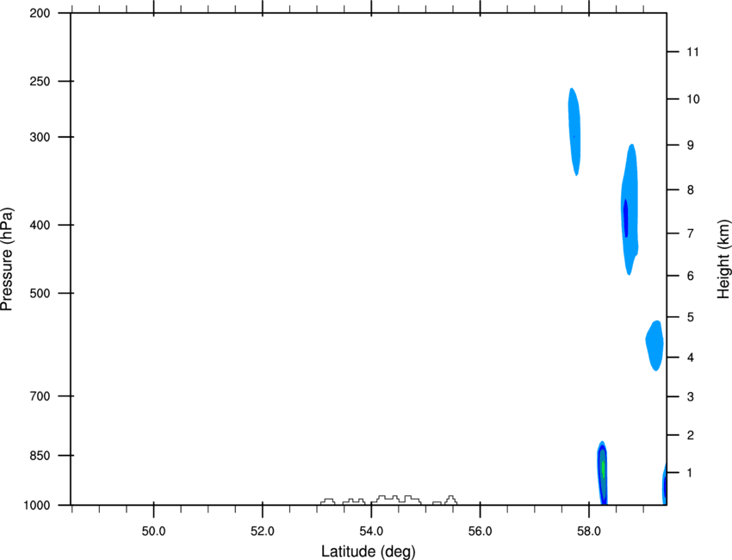
Task: Click the Latitude (deg) axis title
Action: coord(368,551)
